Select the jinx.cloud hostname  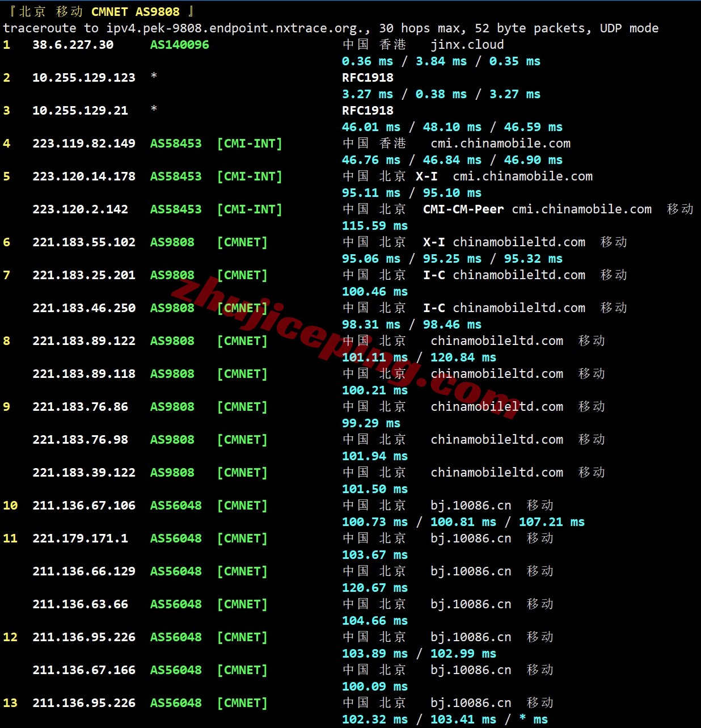pos(467,45)
